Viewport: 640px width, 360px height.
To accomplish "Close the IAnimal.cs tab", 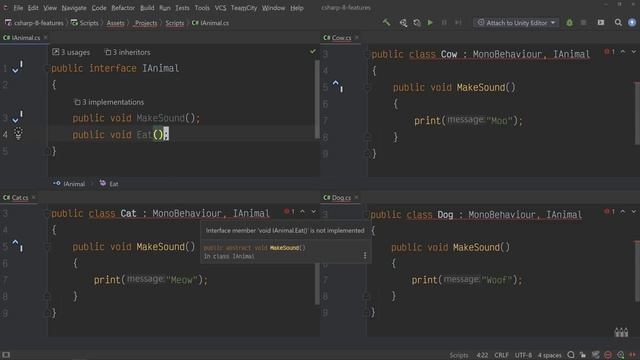I will 45,37.
